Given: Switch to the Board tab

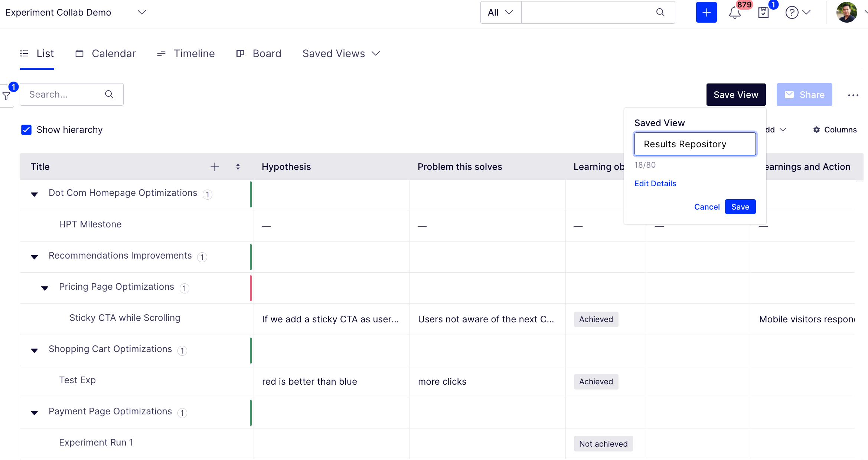Looking at the screenshot, I should [258, 54].
